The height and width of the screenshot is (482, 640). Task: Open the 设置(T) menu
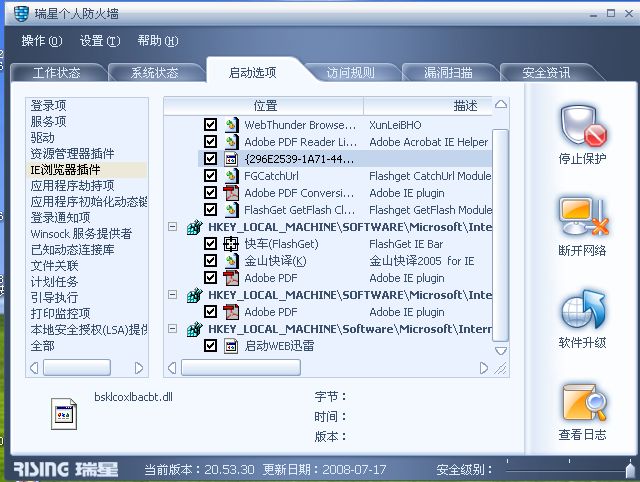(x=100, y=41)
